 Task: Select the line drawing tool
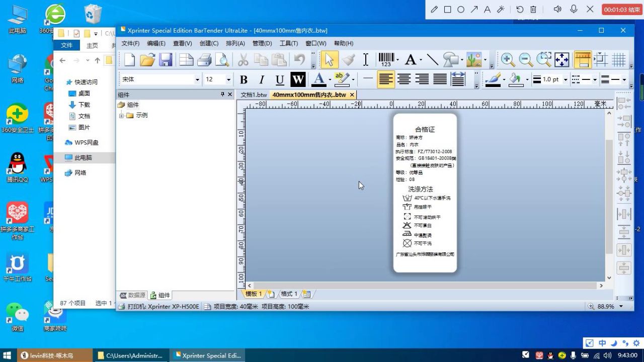[x=432, y=60]
